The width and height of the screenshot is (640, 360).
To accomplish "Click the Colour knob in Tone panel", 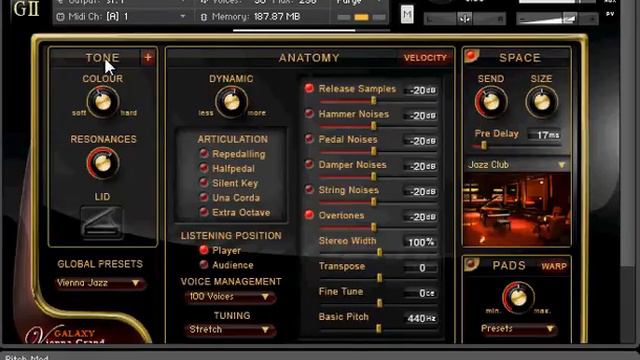I will pyautogui.click(x=103, y=102).
